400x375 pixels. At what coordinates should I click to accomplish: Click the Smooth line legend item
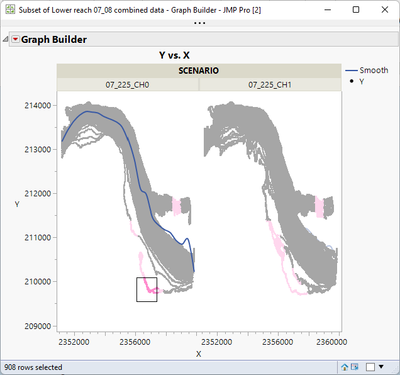pos(367,70)
